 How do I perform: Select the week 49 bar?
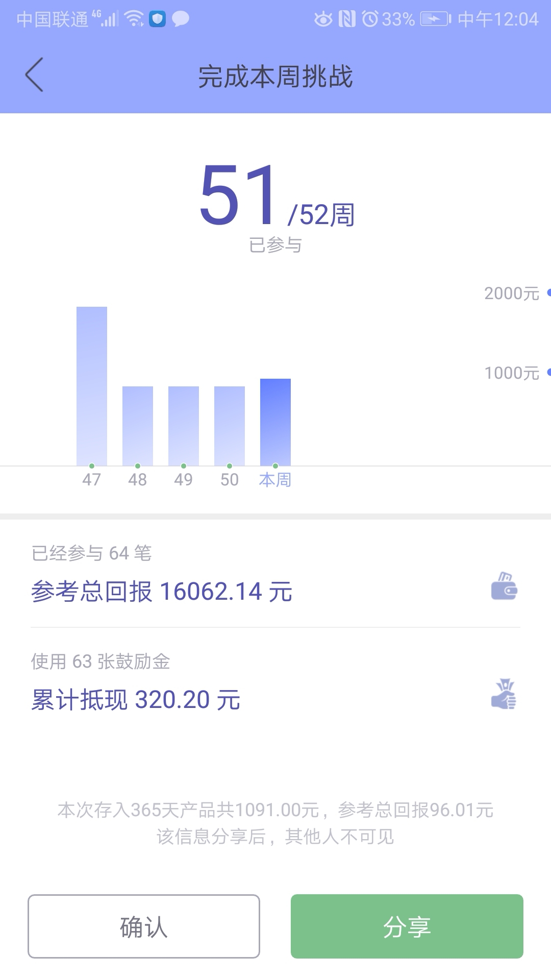tap(184, 426)
